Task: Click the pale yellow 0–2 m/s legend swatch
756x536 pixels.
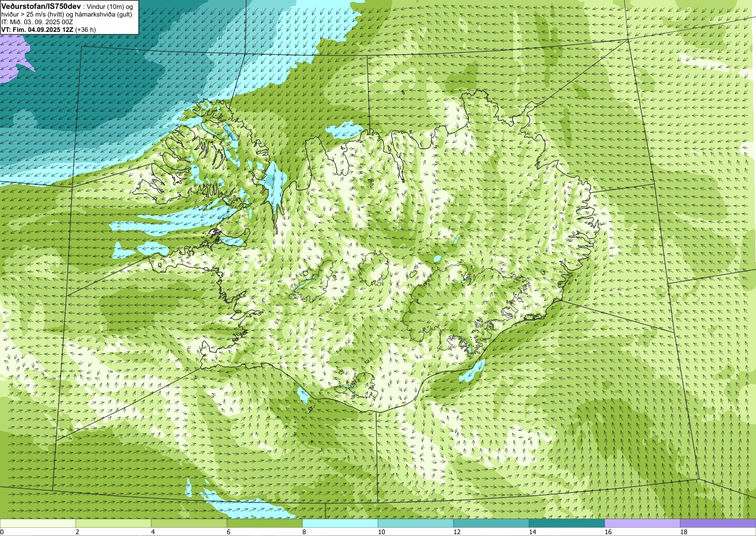Action: (38, 523)
